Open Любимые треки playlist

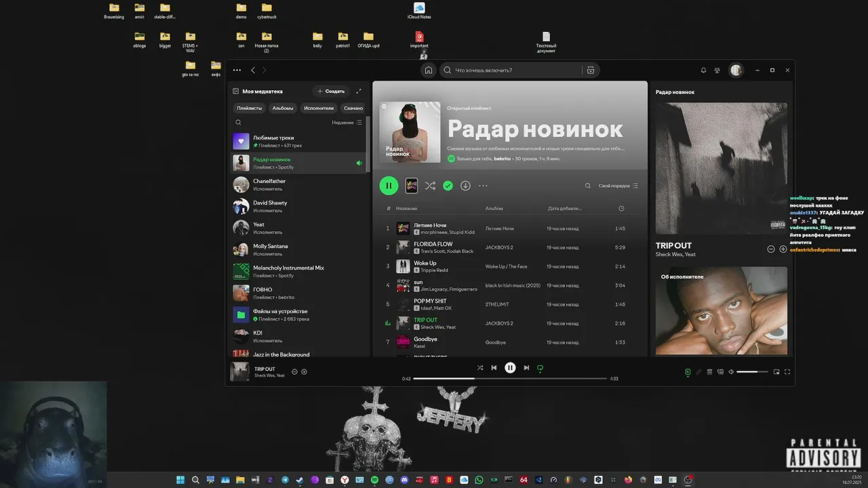click(x=298, y=141)
